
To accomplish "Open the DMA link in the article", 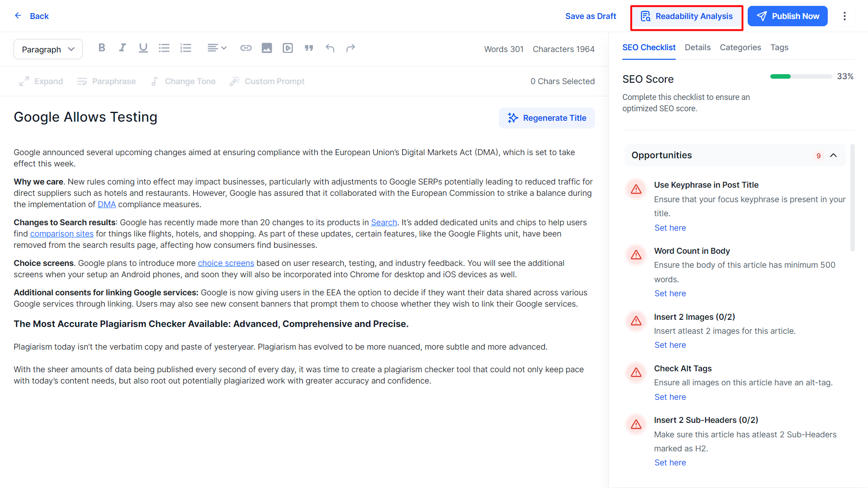I will pos(107,204).
